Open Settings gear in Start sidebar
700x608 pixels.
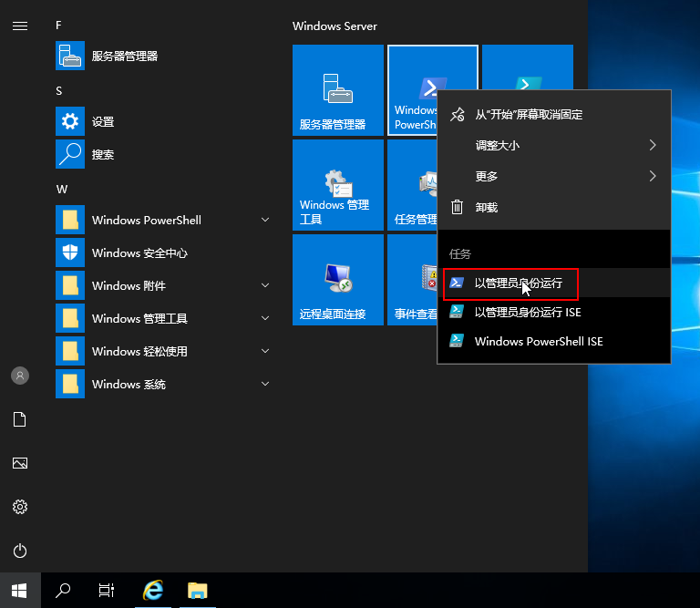[x=20, y=507]
